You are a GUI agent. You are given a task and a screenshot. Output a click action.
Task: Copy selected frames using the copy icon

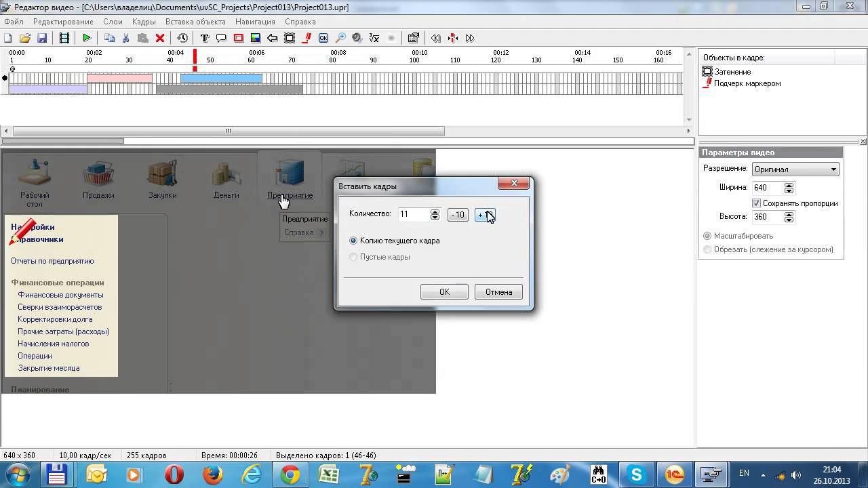(x=109, y=38)
